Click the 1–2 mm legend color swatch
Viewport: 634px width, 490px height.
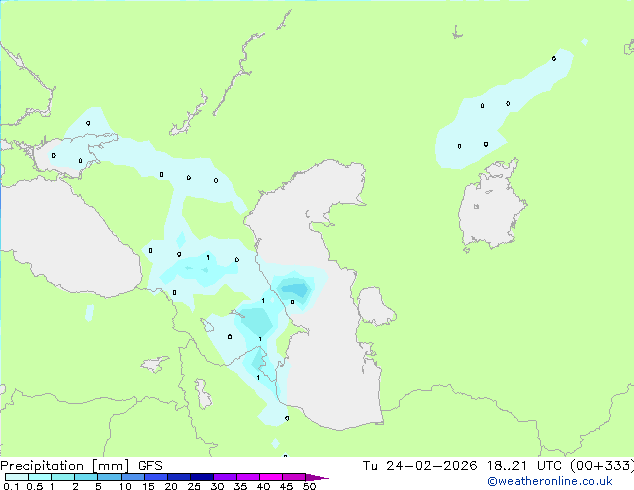pos(63,477)
